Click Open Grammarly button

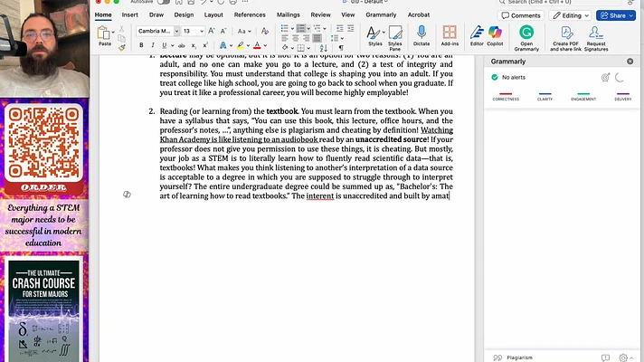(526, 38)
